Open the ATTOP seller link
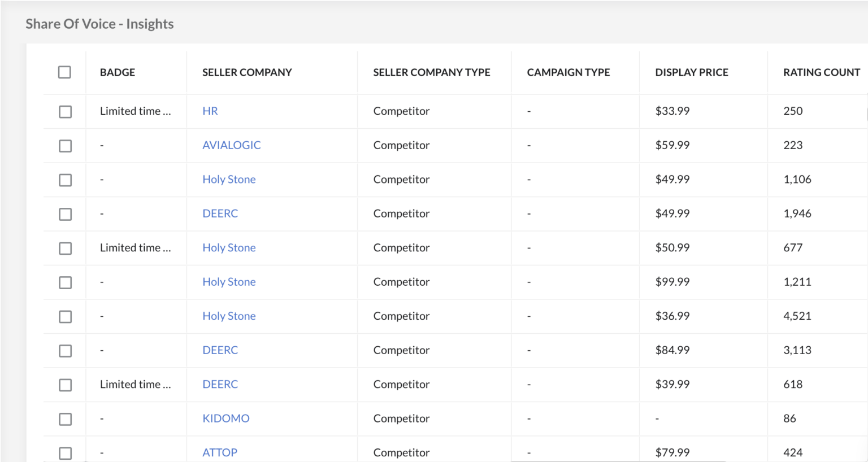 click(x=219, y=452)
